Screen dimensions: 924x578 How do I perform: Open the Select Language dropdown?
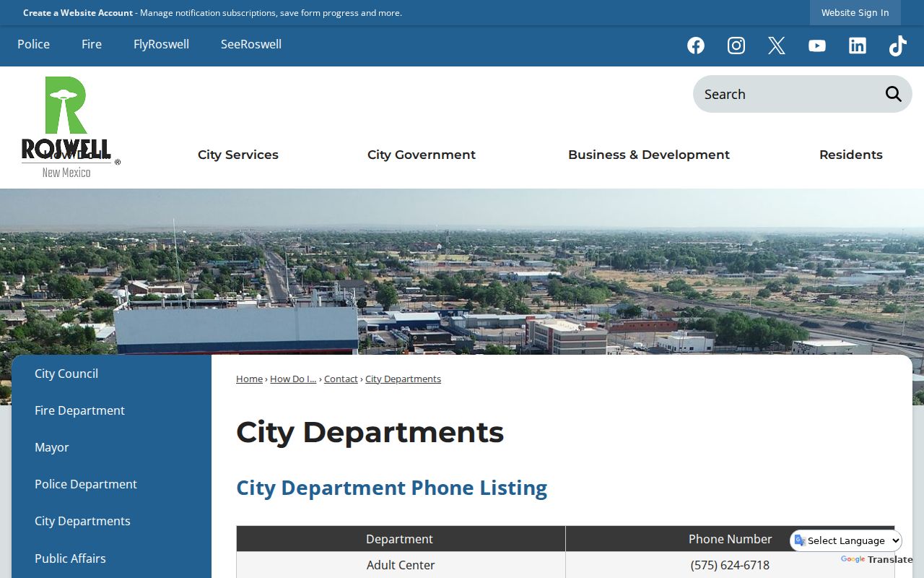click(x=847, y=540)
